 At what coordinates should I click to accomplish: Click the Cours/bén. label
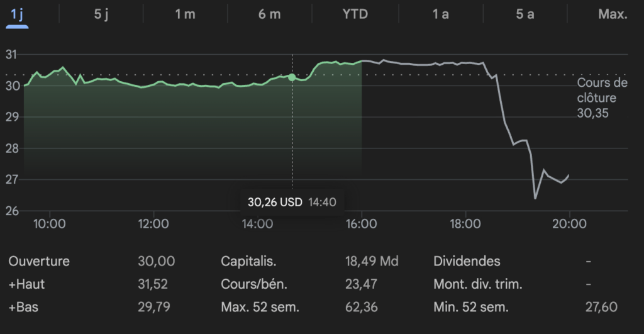tap(254, 284)
